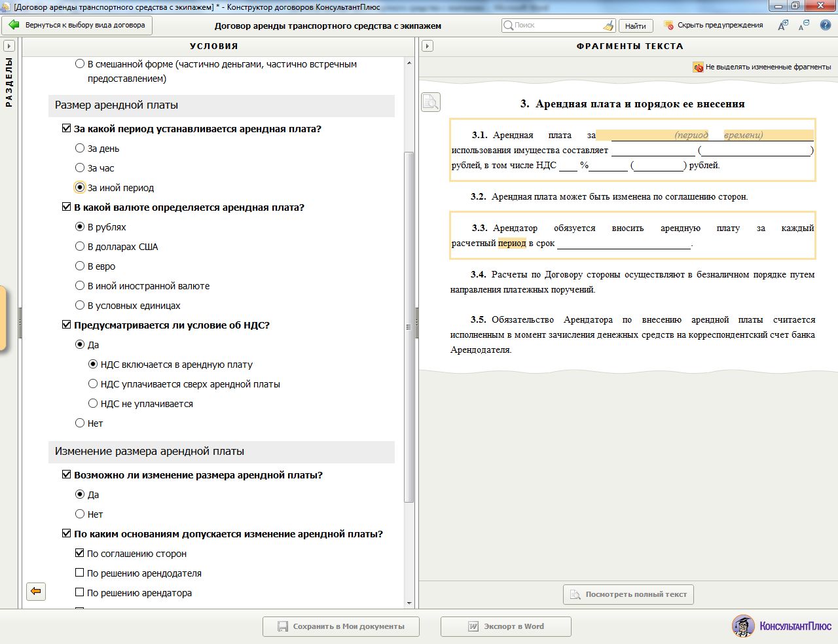Choose В долларах США currency
The height and width of the screenshot is (644, 838).
pos(80,246)
